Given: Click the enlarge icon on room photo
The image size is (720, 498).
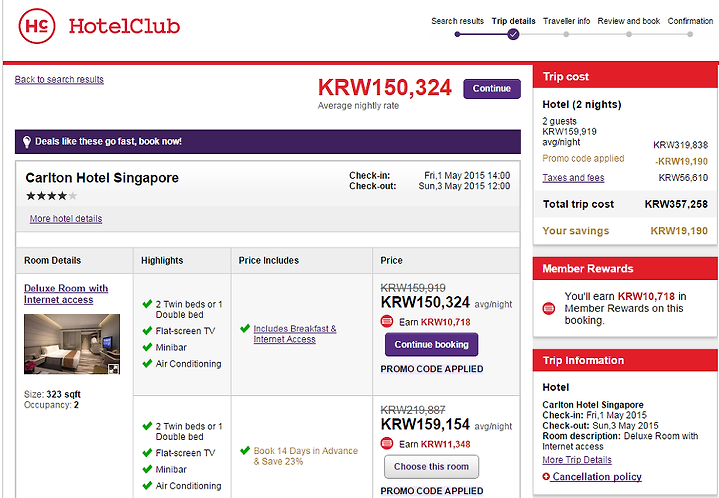Looking at the screenshot, I should tap(113, 368).
